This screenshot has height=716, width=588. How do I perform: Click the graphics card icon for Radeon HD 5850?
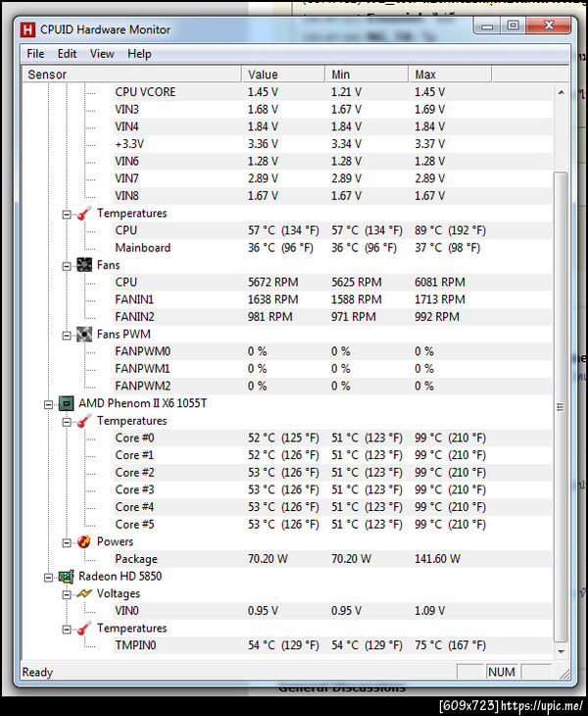[66, 577]
